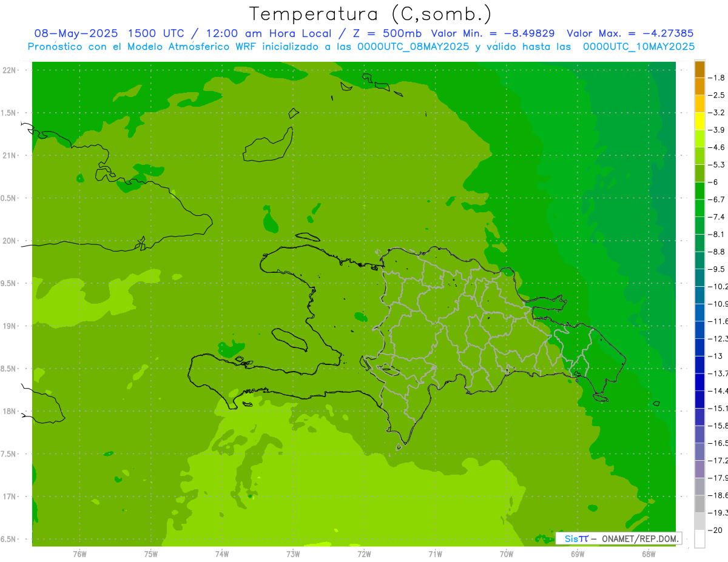
Task: Click the 72W longitude label
Action: (365, 554)
